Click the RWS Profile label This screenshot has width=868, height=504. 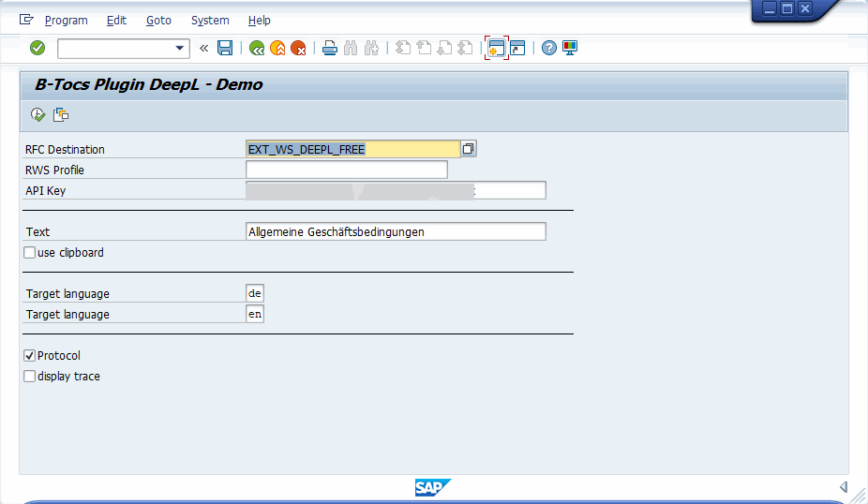tap(54, 170)
